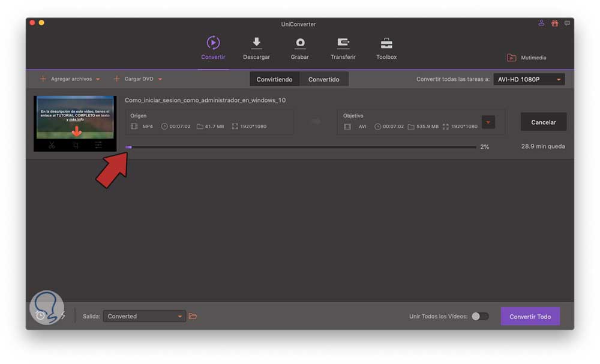Click the Convertir Todo button
This screenshot has width=600, height=364.
[x=530, y=316]
